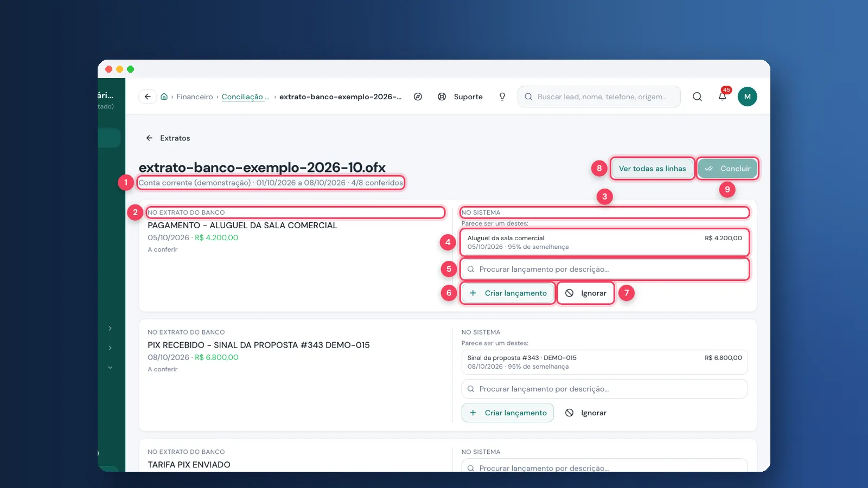Click the title PAGAMENTO - ALUGUEL DA SALA COMERCIAL

pos(242,226)
